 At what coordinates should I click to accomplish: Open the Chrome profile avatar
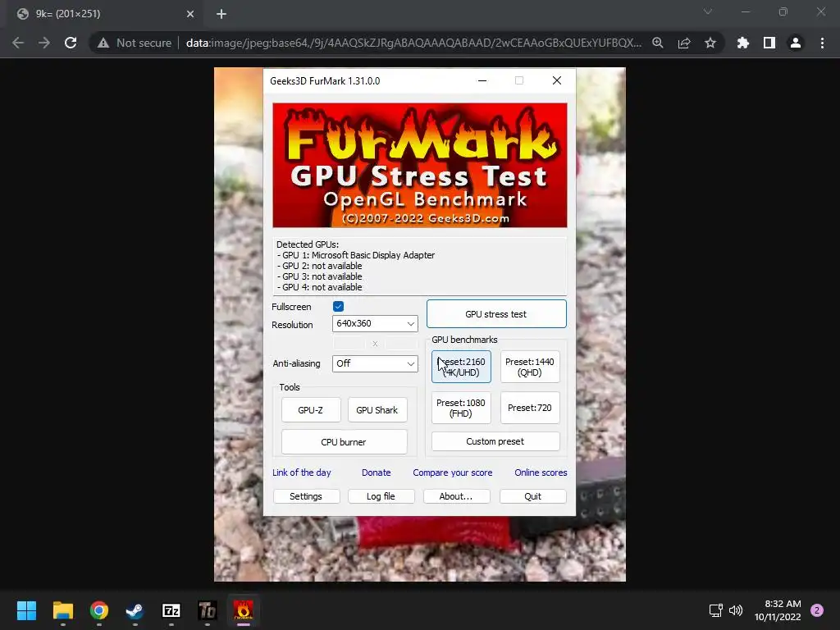(x=796, y=43)
